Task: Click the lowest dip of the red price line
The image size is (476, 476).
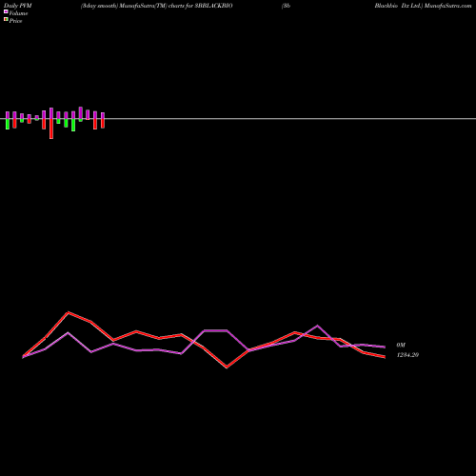Action: point(227,367)
